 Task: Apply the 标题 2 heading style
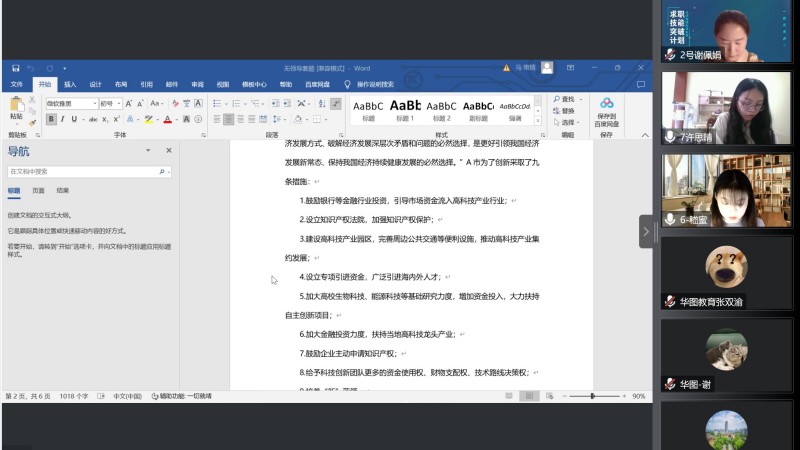441,110
